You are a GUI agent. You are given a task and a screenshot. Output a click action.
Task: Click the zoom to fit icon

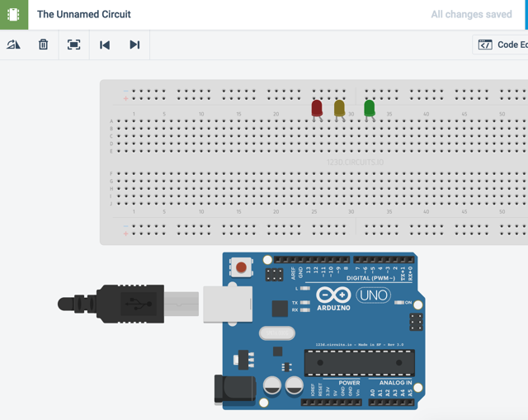point(73,45)
